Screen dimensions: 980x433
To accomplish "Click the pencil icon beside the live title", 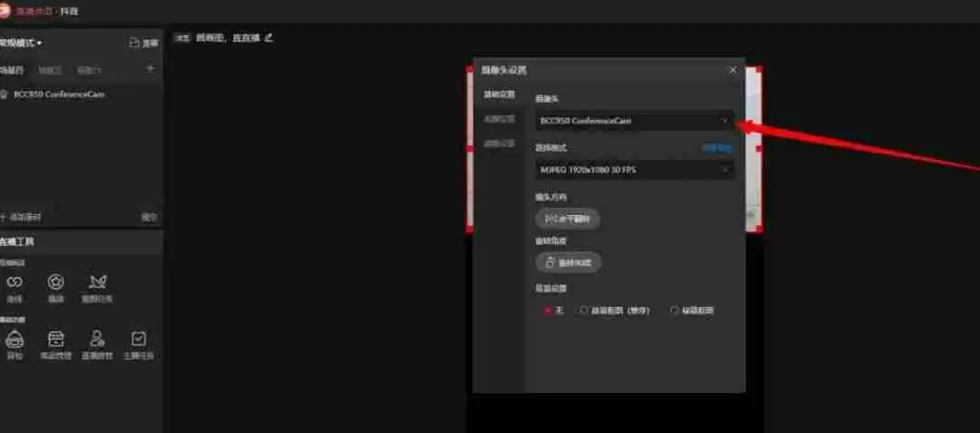I will point(269,37).
